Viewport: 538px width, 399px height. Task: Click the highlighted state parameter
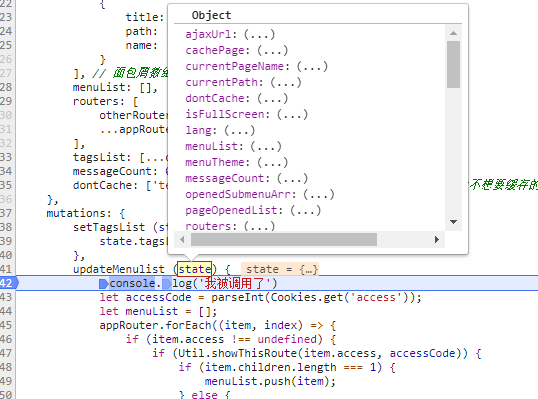[x=194, y=269]
